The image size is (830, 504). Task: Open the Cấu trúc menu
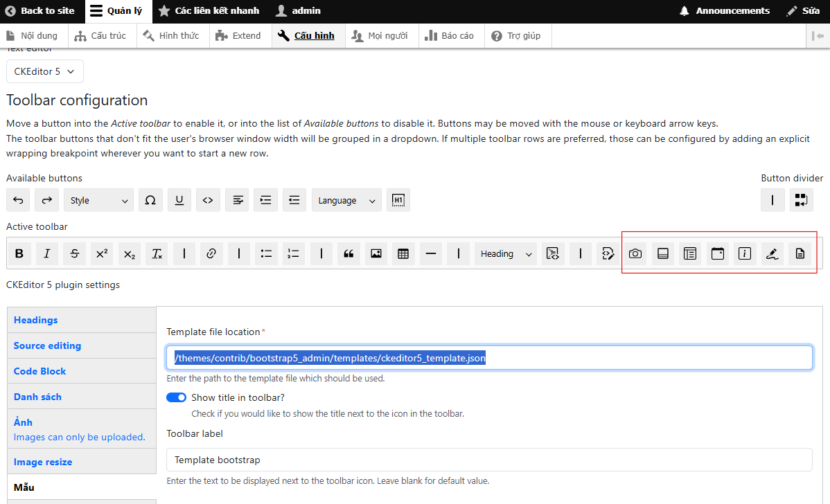coord(100,36)
